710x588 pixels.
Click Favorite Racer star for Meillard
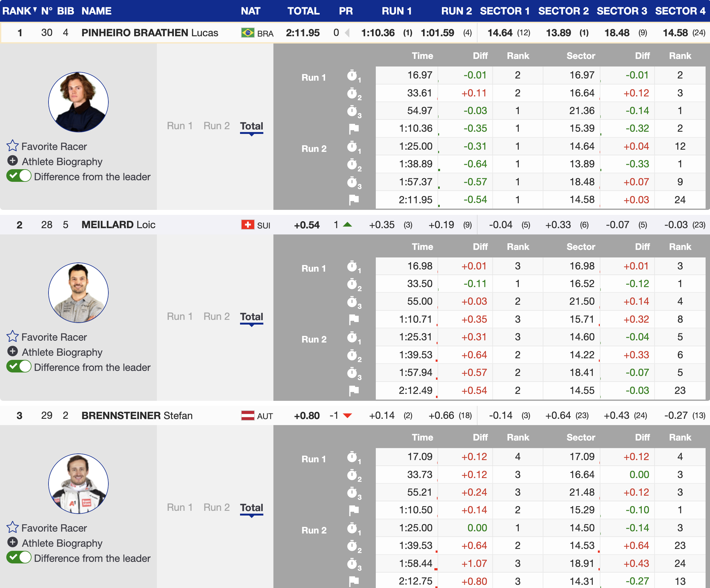pyautogui.click(x=13, y=337)
